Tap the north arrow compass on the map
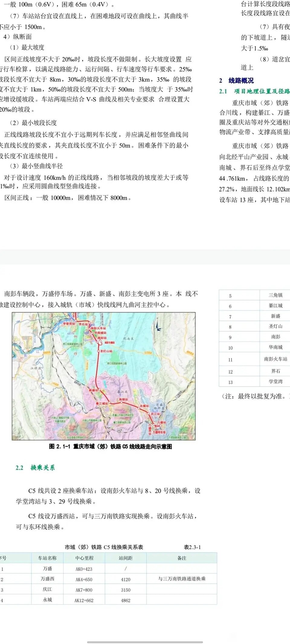 [x=157, y=327]
